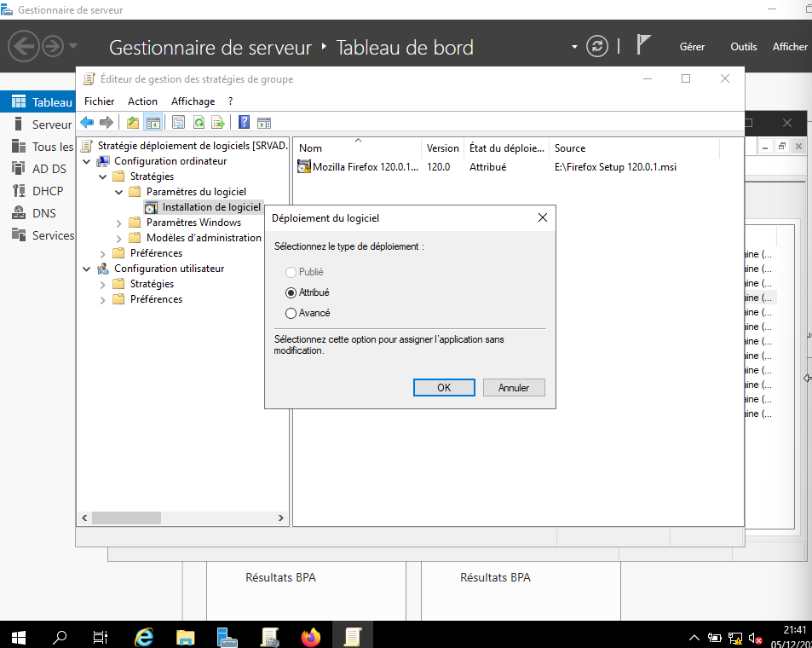Toggle the show/hide console tree icon
The width and height of the screenshot is (812, 648).
tap(153, 122)
